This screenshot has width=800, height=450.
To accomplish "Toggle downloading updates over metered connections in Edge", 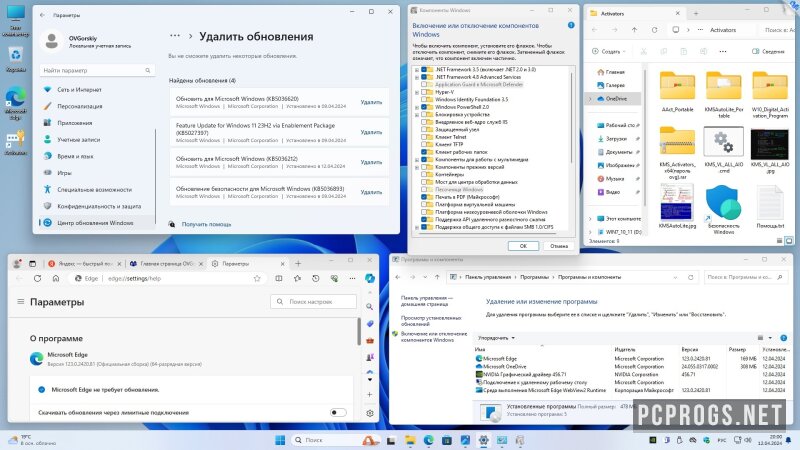I will click(x=338, y=413).
